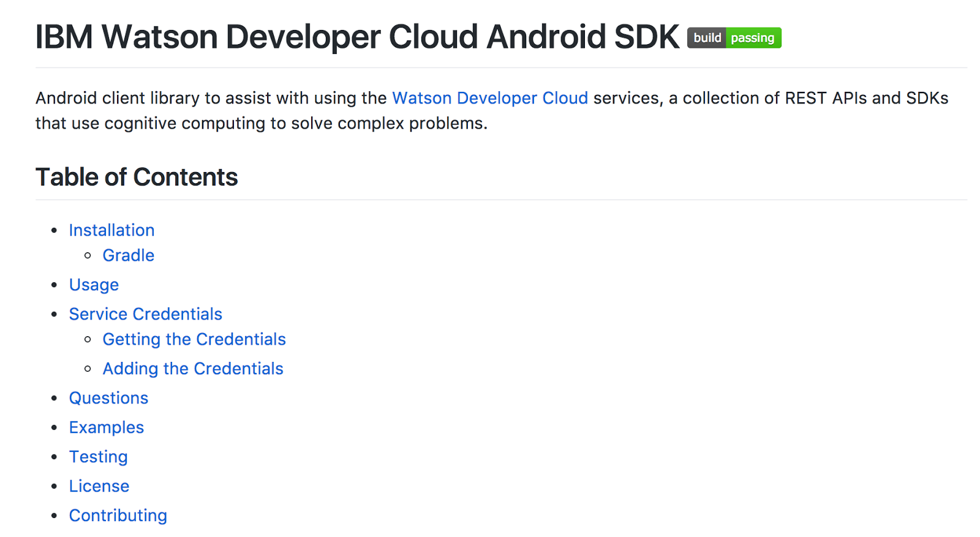Open the Usage section link
The image size is (980, 537).
click(94, 285)
